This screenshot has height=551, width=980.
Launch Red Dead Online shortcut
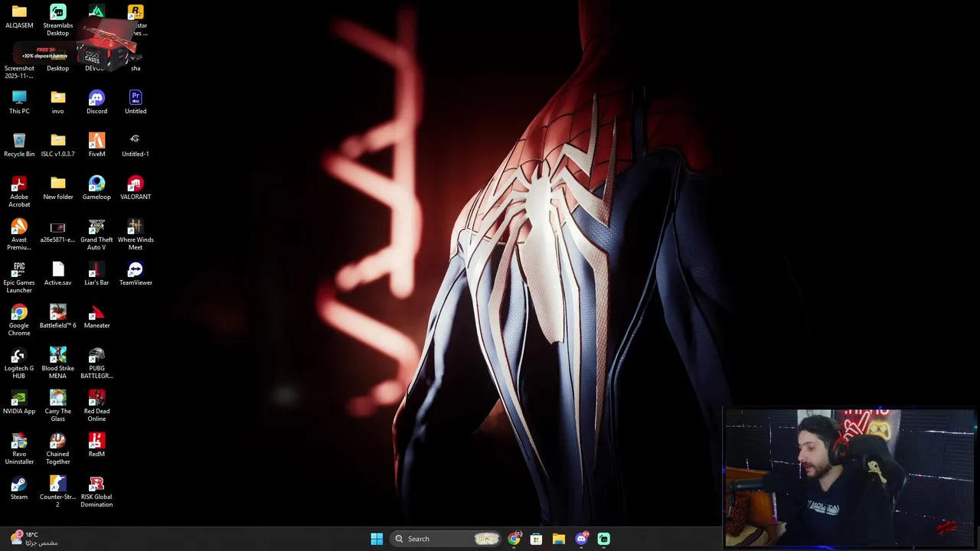click(96, 406)
